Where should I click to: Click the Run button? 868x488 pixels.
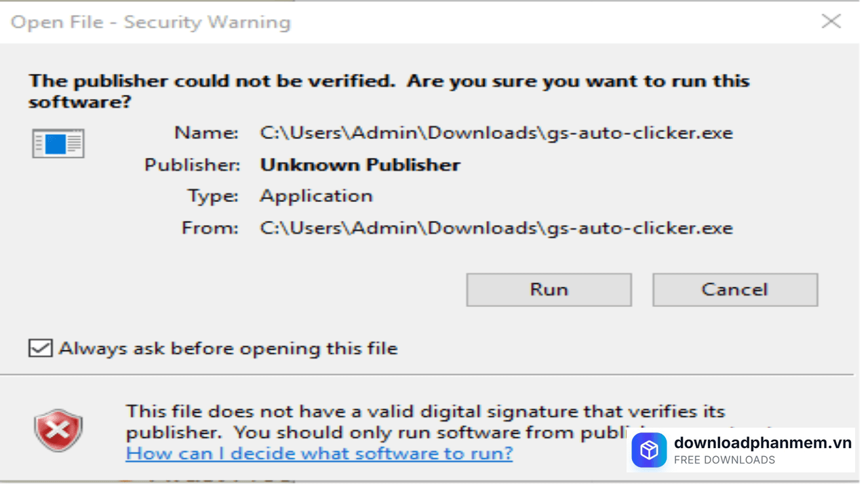549,290
